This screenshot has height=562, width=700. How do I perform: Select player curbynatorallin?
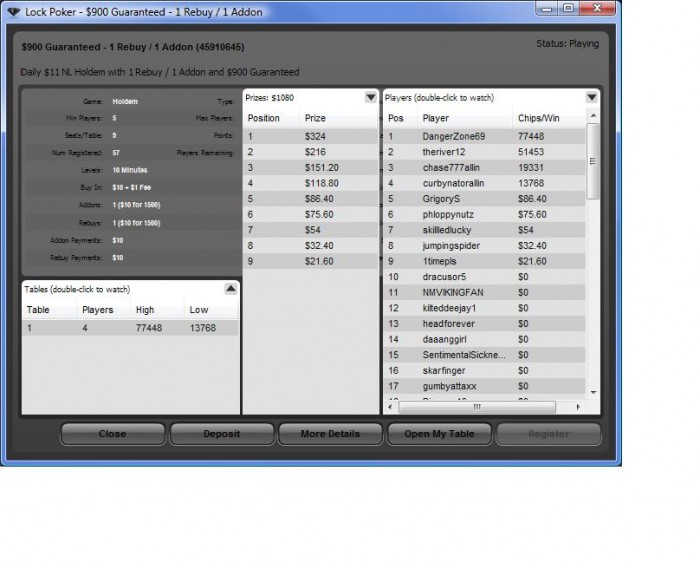(484, 183)
